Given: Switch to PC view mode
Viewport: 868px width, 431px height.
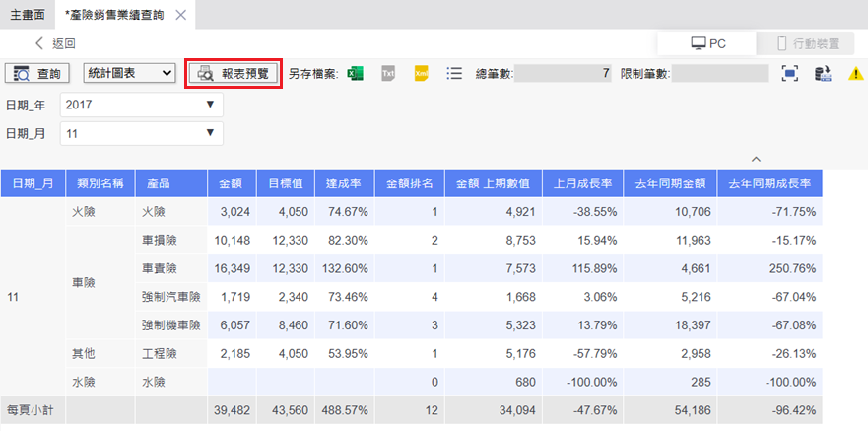Looking at the screenshot, I should pos(707,43).
